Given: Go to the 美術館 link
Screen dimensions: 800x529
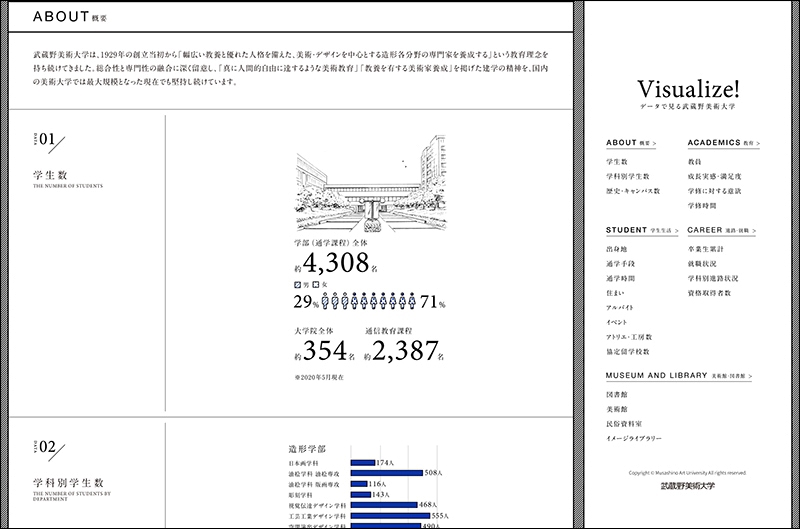Looking at the screenshot, I should click(616, 410).
